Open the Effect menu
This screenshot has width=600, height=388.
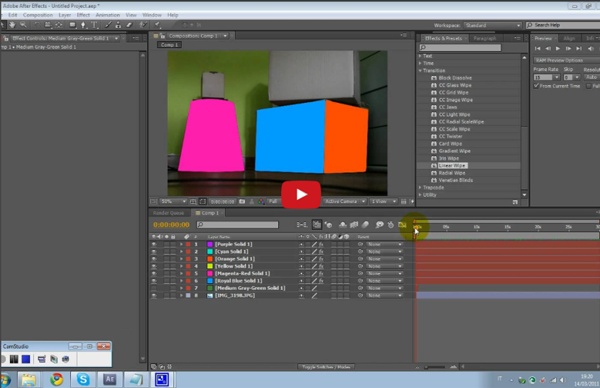coord(83,15)
